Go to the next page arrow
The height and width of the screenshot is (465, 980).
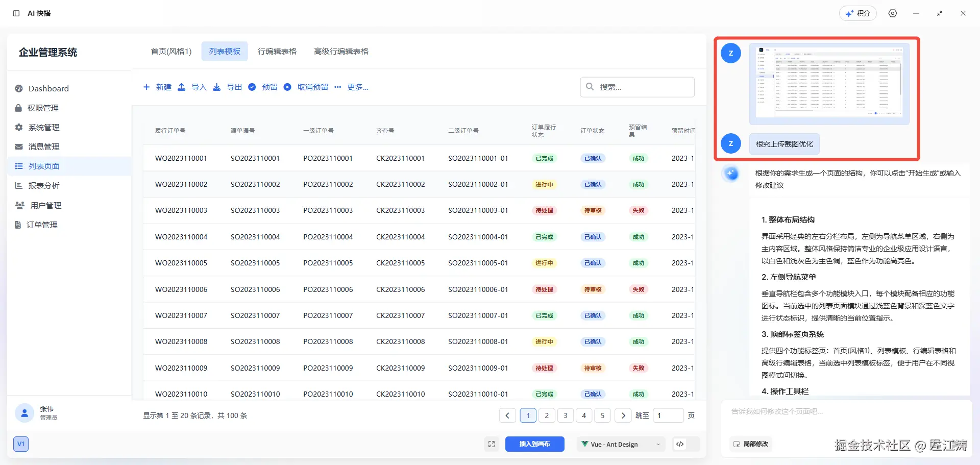point(623,415)
